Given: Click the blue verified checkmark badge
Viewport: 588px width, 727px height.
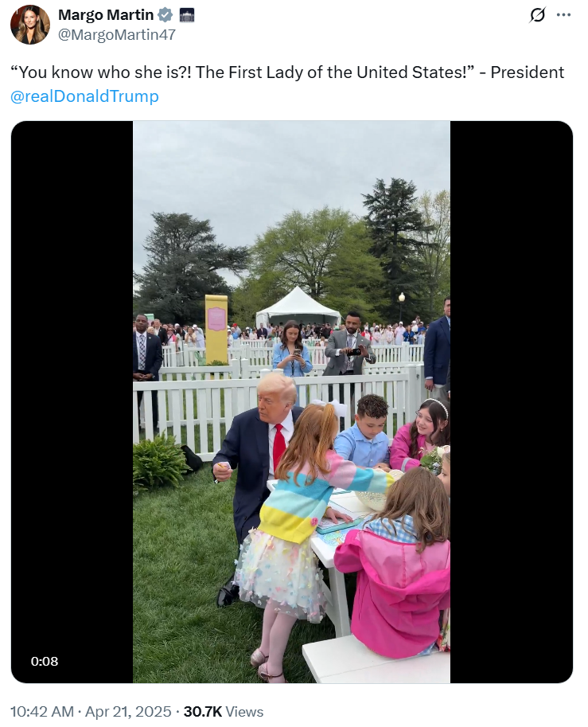Looking at the screenshot, I should point(165,15).
